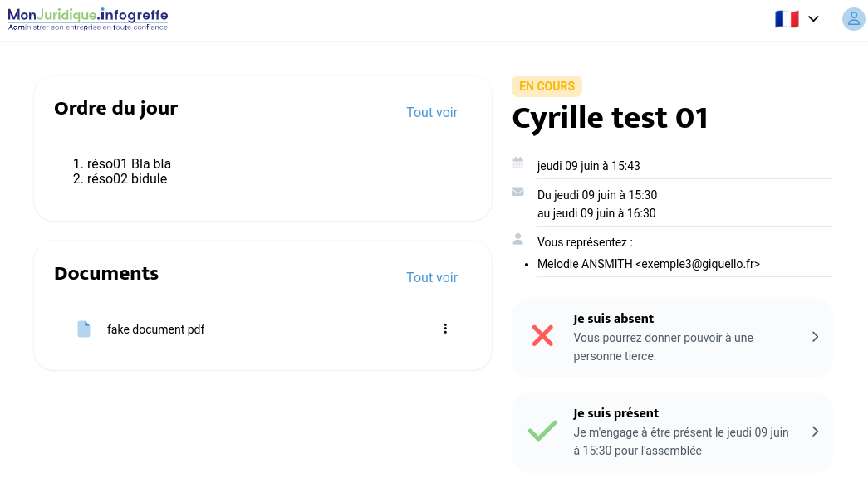View all items in Ordre du jour
The image size is (868, 483).
(x=432, y=112)
